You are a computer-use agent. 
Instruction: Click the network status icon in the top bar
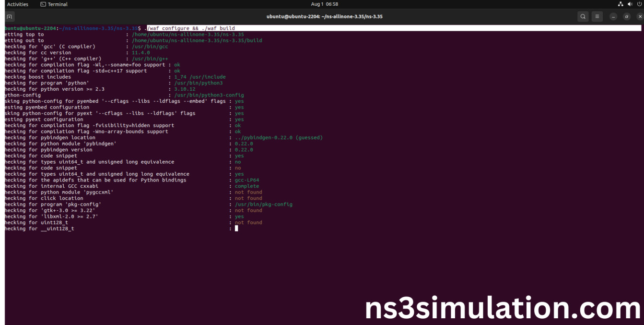[621, 4]
